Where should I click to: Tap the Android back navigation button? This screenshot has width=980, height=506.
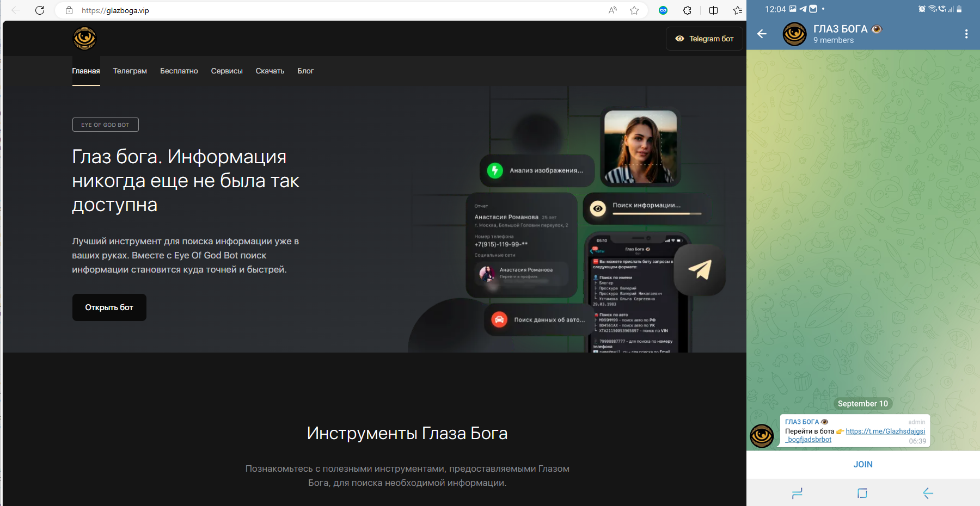[x=928, y=493]
